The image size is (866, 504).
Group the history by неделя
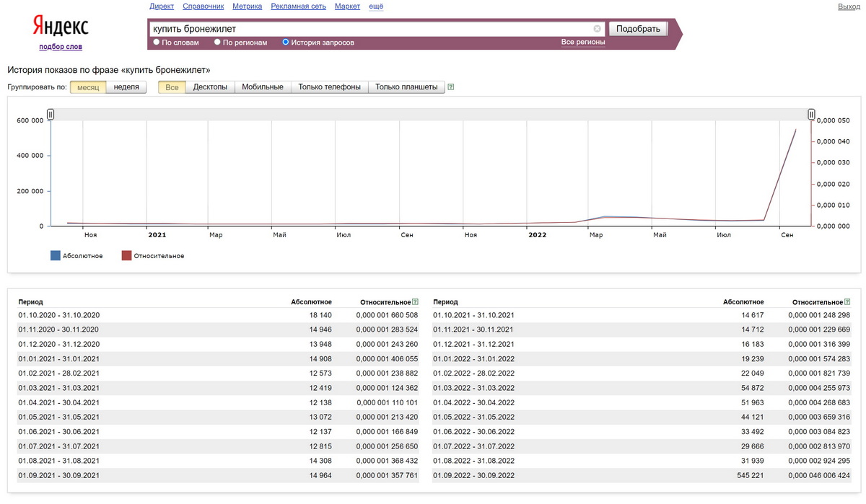pyautogui.click(x=126, y=87)
